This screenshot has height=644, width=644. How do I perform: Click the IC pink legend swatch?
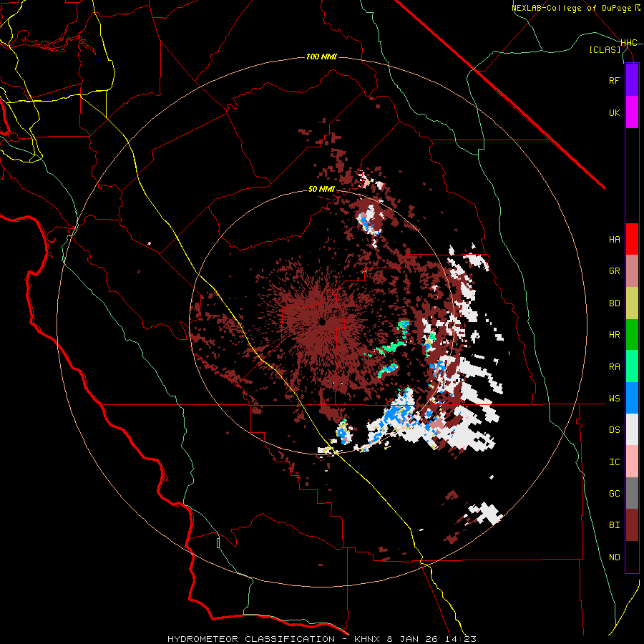[x=632, y=462]
